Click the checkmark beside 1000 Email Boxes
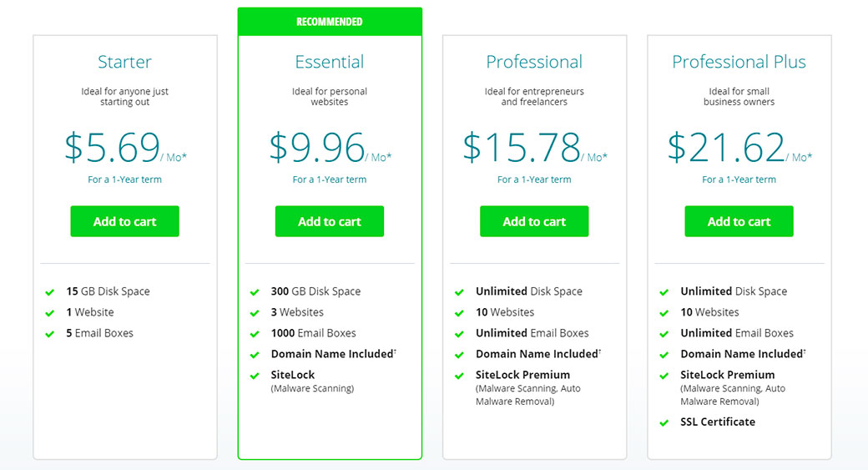 click(x=255, y=334)
